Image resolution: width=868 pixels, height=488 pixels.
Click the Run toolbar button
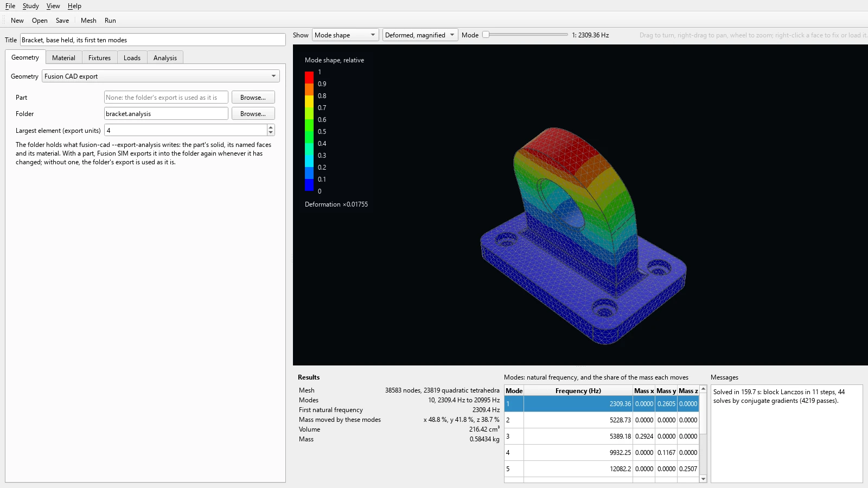point(110,21)
